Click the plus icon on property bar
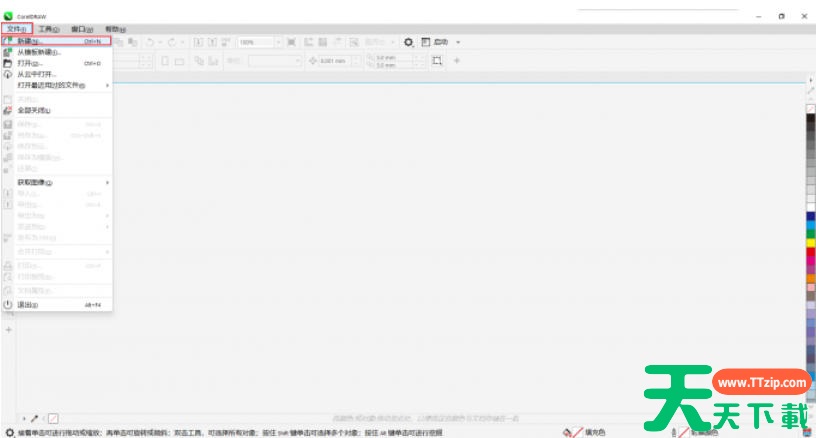The height and width of the screenshot is (438, 816). coord(457,61)
